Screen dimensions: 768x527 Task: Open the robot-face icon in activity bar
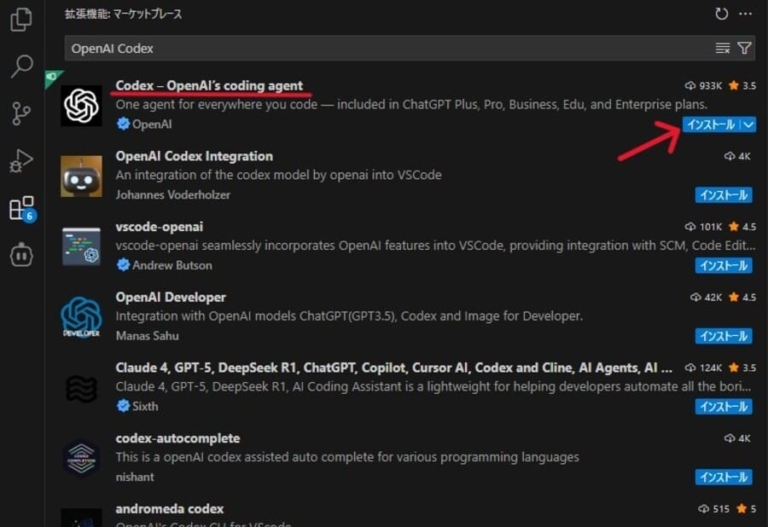tap(21, 255)
